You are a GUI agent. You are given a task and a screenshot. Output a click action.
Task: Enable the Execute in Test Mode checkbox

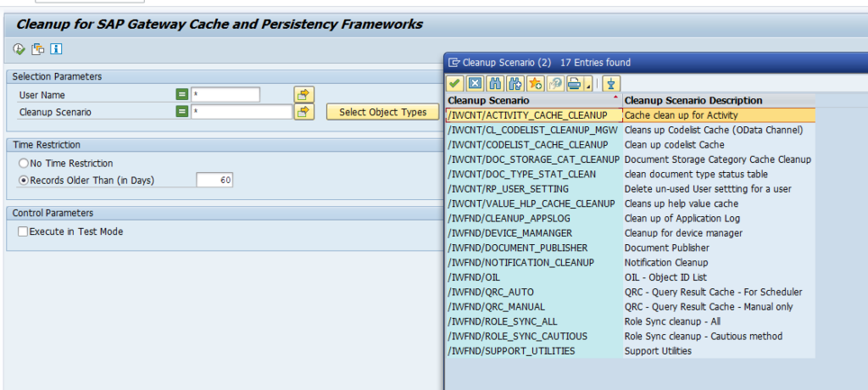click(x=23, y=231)
